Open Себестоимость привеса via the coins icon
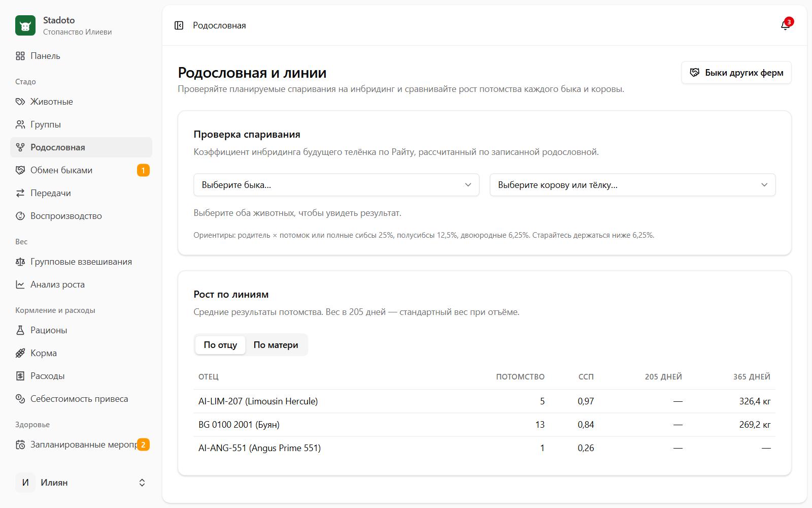This screenshot has width=812, height=508. tap(20, 399)
